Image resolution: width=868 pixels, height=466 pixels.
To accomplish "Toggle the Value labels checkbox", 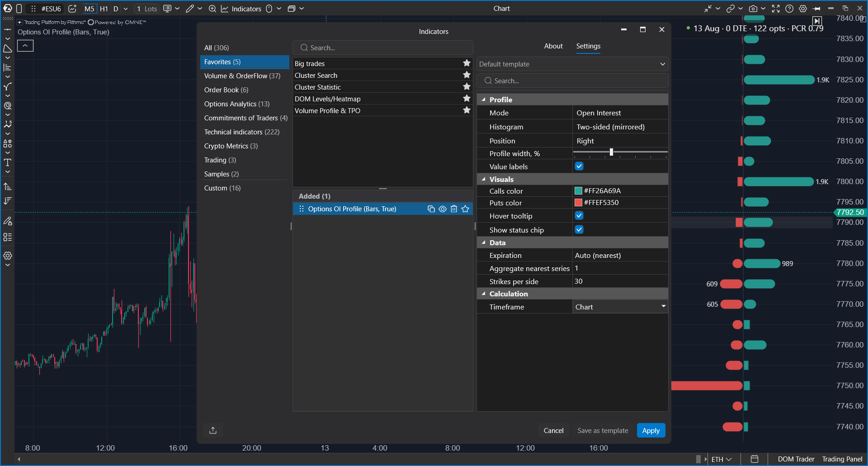I will [579, 166].
